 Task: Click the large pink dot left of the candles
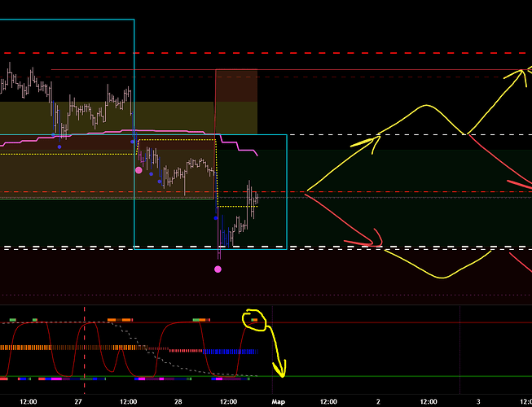tap(138, 170)
